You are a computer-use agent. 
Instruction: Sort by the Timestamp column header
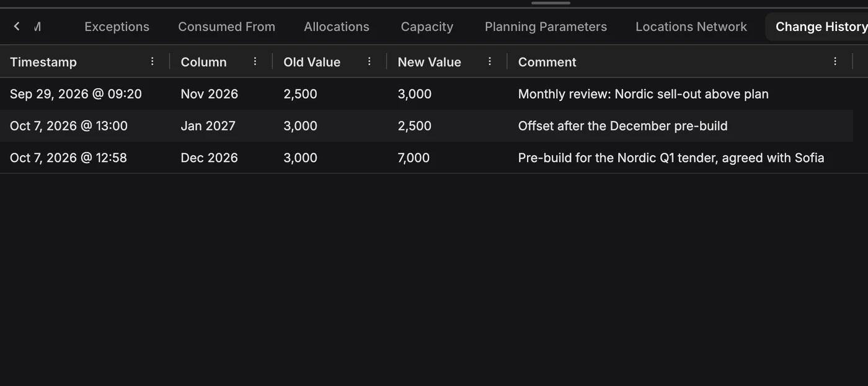(43, 62)
